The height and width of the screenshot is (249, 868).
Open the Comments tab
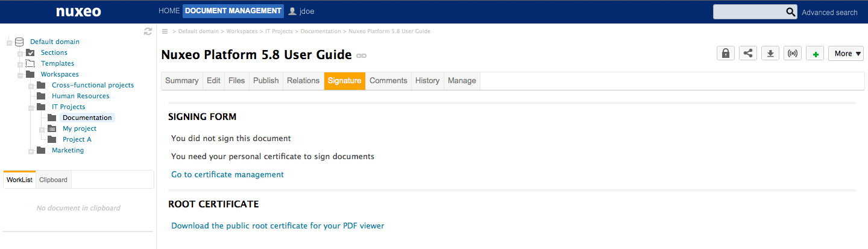click(389, 81)
